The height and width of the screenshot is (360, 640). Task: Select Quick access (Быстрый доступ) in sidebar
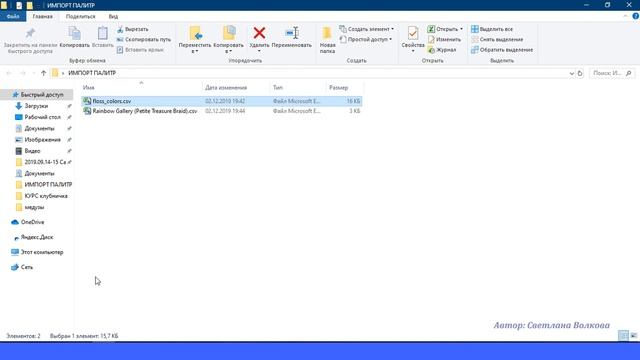[x=42, y=95]
